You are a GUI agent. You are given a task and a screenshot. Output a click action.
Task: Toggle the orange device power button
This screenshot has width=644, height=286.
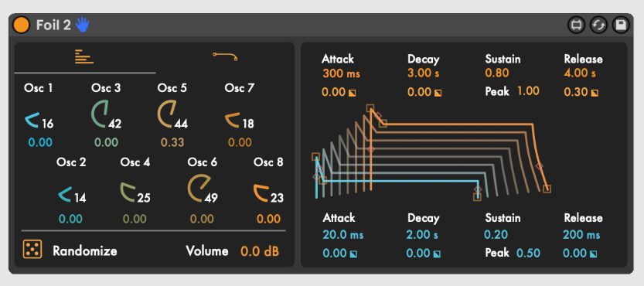coord(22,25)
